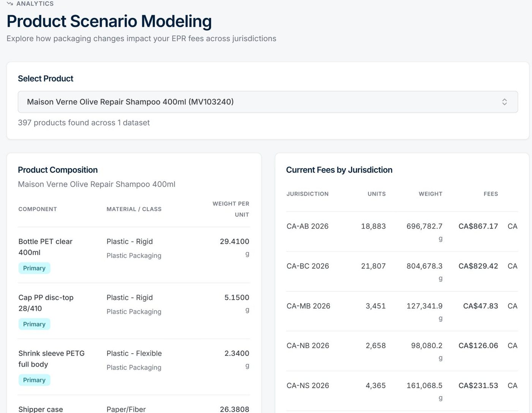Click the CA$47.83 fee value
Image resolution: width=532 pixels, height=413 pixels.
click(x=480, y=306)
